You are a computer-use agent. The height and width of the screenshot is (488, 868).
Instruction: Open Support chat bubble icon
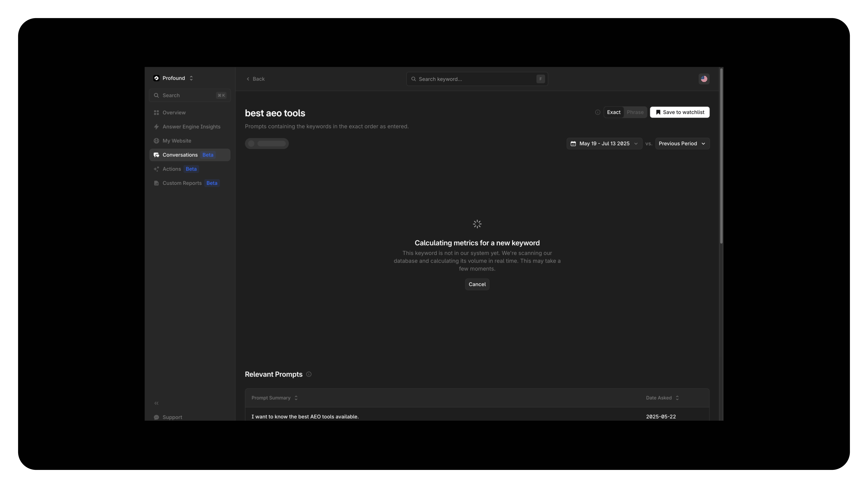[x=156, y=417]
